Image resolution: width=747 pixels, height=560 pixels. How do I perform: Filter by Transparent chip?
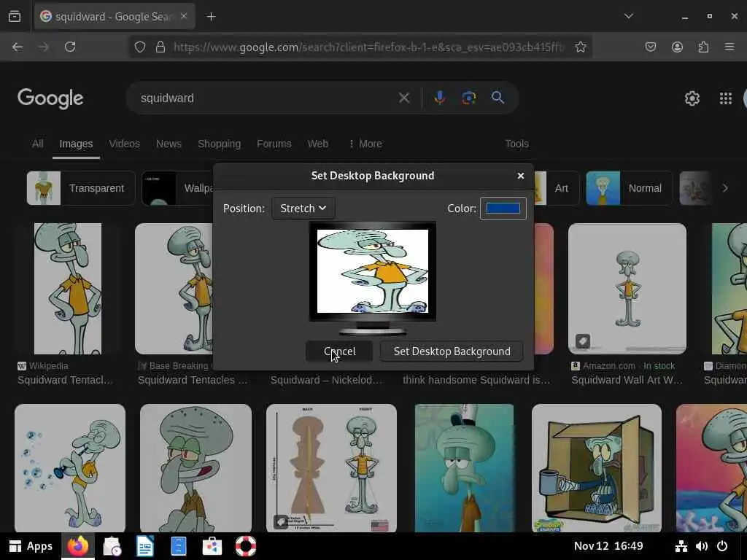point(81,188)
